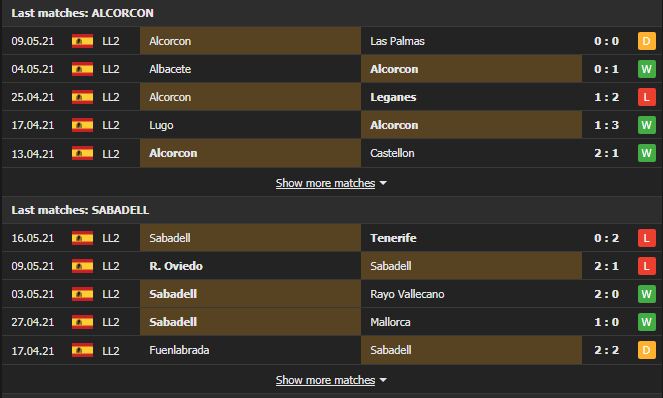The height and width of the screenshot is (398, 663).
Task: Click the W badge for Sabadell vs Rayo Vallecano
Action: (647, 294)
